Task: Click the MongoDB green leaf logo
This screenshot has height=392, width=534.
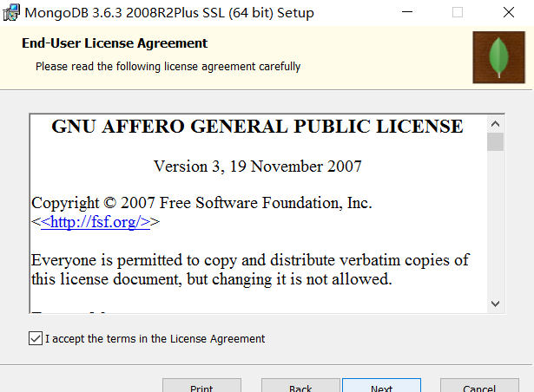Action: [x=498, y=57]
